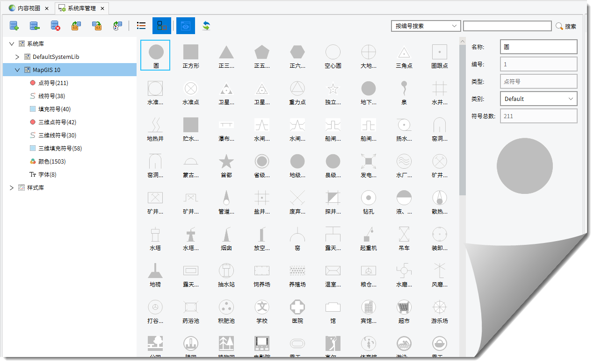This screenshot has height=364, width=594.
Task: Select the 圆 circle symbol
Action: (156, 55)
